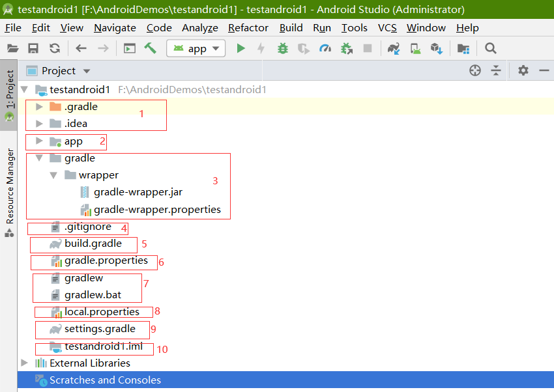Start debugging with the green bug icon

point(283,48)
